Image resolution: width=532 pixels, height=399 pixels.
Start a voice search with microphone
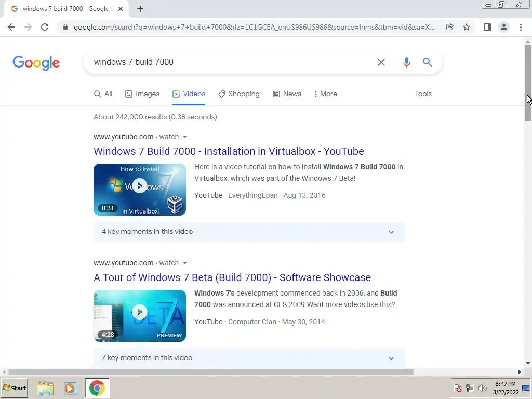coord(406,62)
